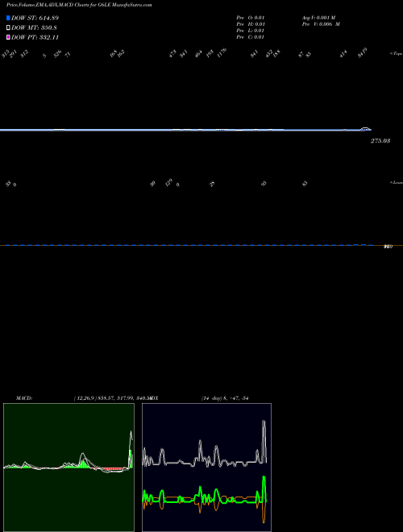Viewport: 403px width, 532px height.
Task: Click the 'Pre L: 0.01' value
Action: 251,31
